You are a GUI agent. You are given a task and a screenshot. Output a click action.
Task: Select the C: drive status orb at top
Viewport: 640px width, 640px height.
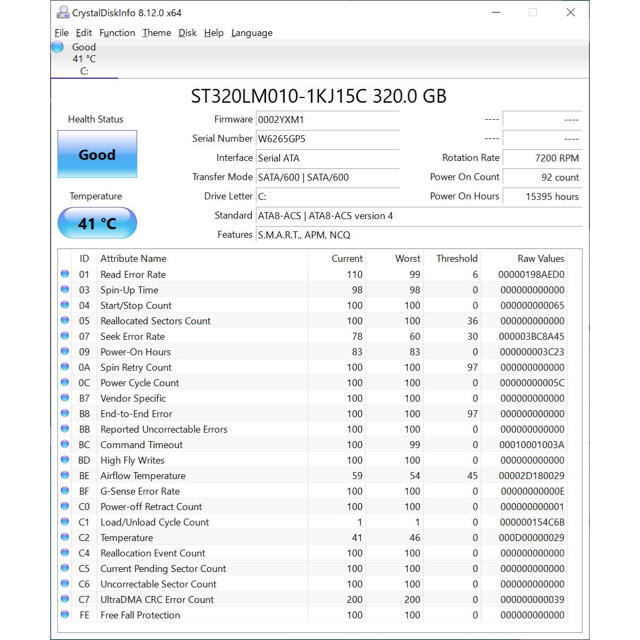[58, 47]
